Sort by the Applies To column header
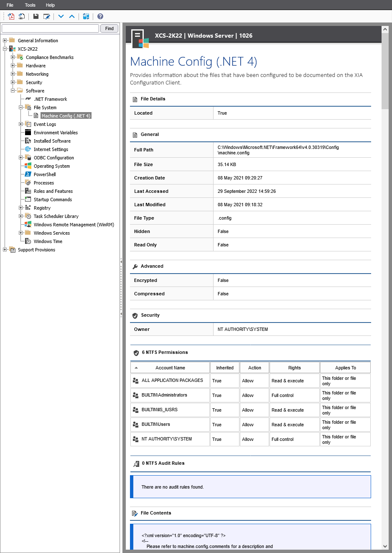Screen dimensions: 392x553 (346, 368)
